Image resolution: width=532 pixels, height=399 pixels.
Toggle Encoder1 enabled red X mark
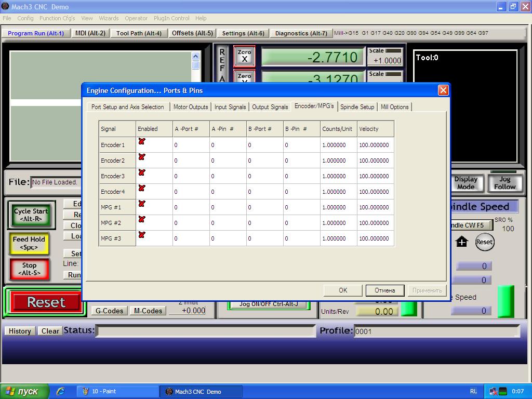[142, 141]
